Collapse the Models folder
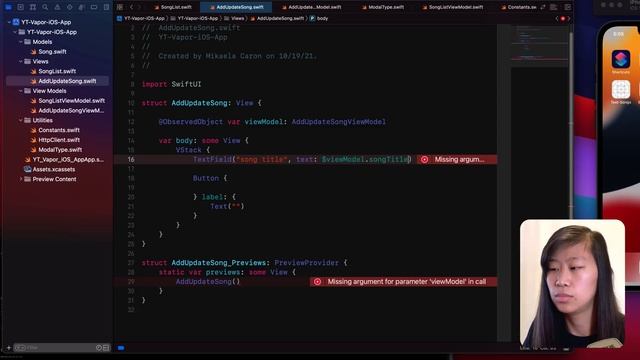 21,42
